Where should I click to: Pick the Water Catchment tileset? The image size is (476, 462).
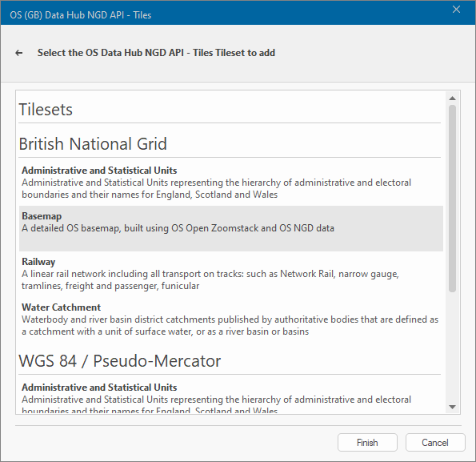pyautogui.click(x=231, y=319)
